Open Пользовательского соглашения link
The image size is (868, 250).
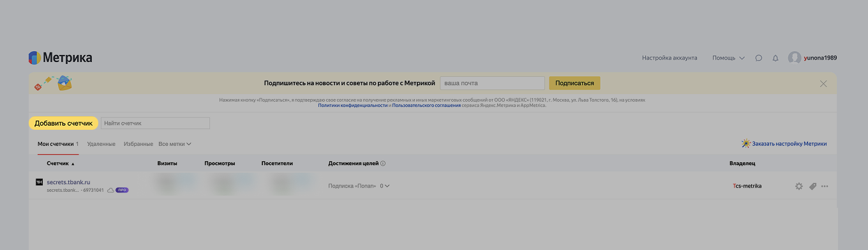click(x=426, y=105)
